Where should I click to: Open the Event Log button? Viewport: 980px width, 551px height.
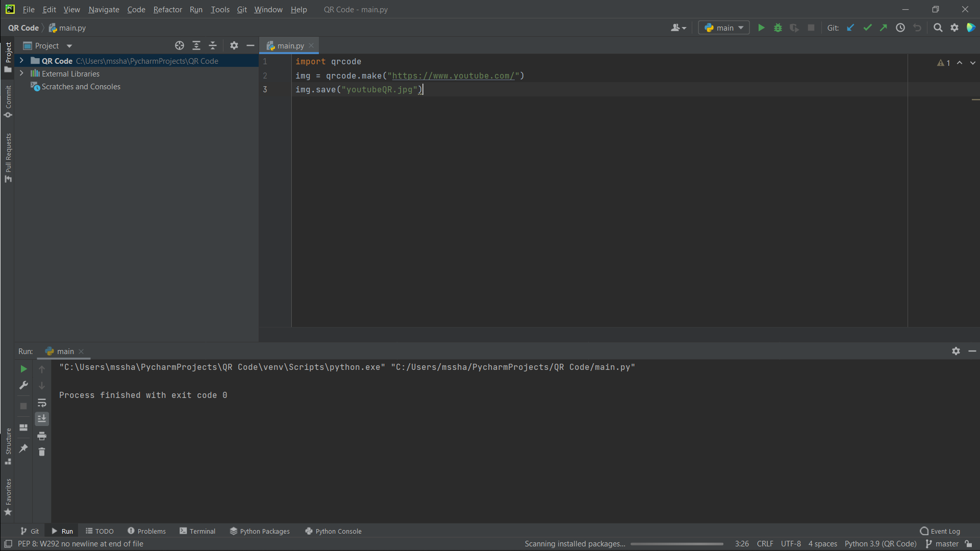tap(940, 531)
